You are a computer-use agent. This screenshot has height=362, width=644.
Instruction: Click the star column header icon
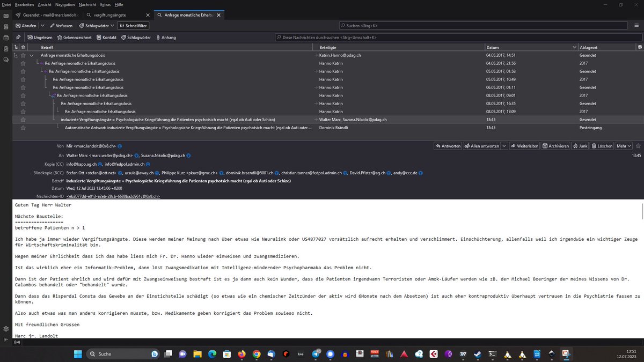pyautogui.click(x=23, y=47)
